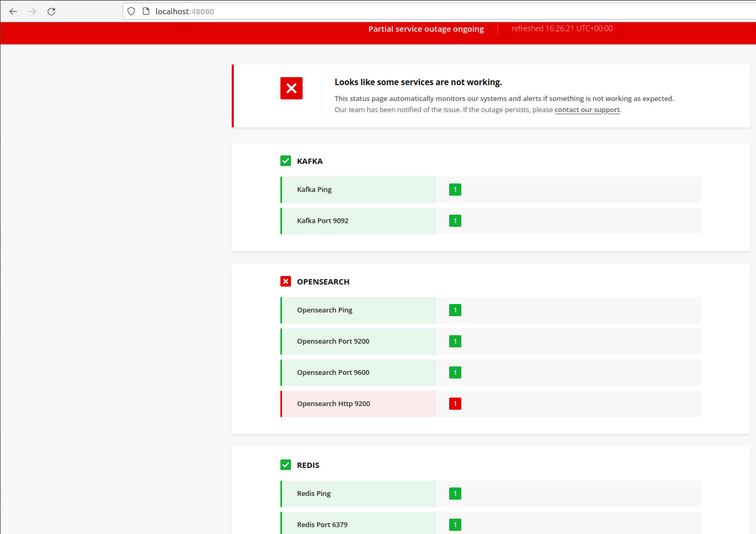756x534 pixels.
Task: Click the shield tracking protection icon
Action: (131, 11)
